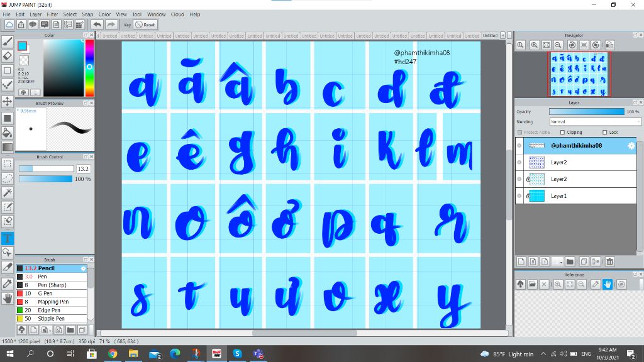The height and width of the screenshot is (362, 644).
Task: Click the foreground cyan color swatch
Action: 22,45
